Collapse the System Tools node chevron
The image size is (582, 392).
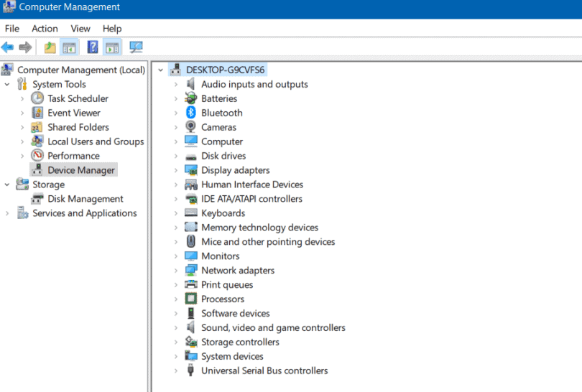7,85
